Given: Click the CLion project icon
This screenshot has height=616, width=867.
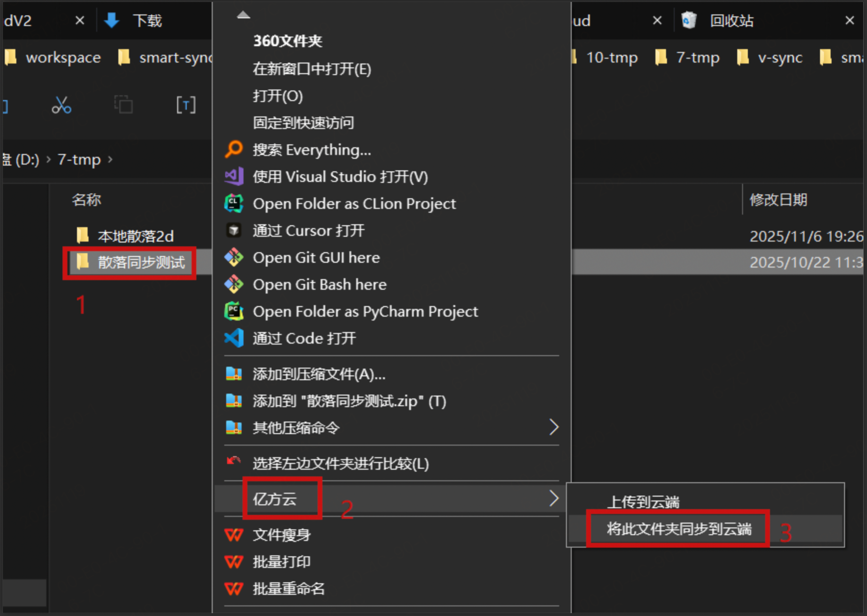Looking at the screenshot, I should 234,204.
